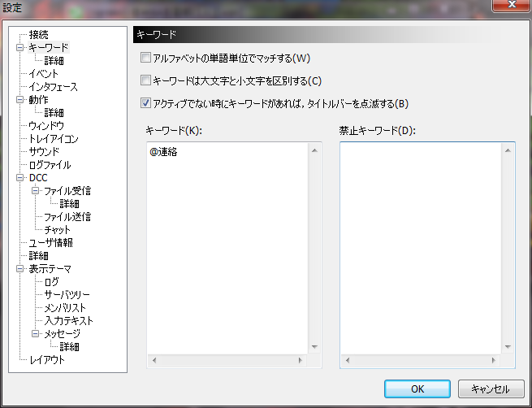Select 動作 in the settings tree
Viewport: 532px width, 408px height.
pos(38,100)
